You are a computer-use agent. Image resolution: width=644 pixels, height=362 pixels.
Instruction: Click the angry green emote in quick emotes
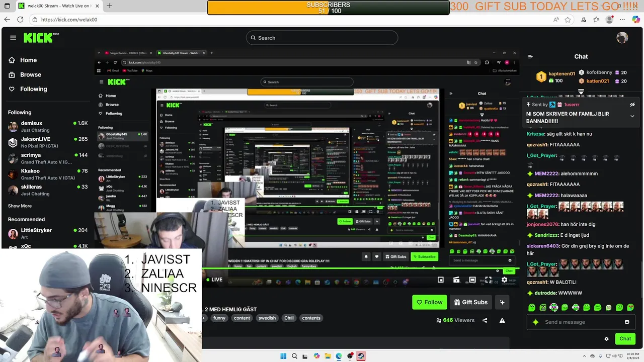click(x=543, y=307)
